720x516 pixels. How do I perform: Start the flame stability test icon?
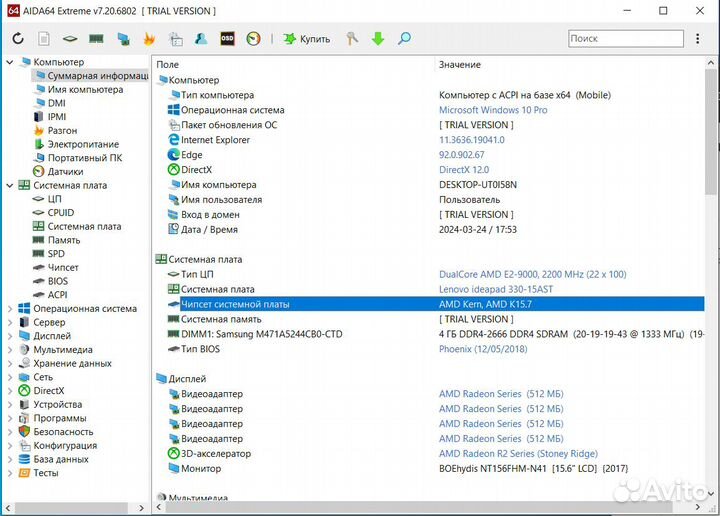[x=149, y=39]
